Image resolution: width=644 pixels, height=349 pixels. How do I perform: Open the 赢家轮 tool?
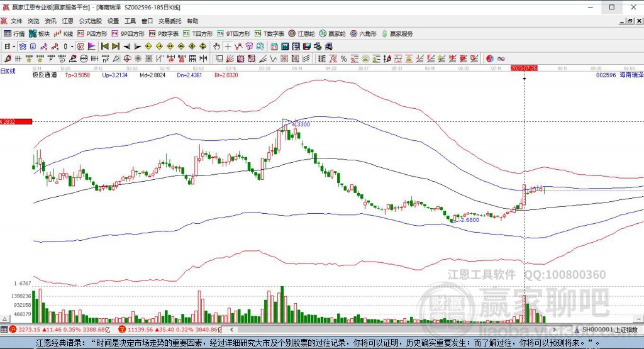coord(332,34)
